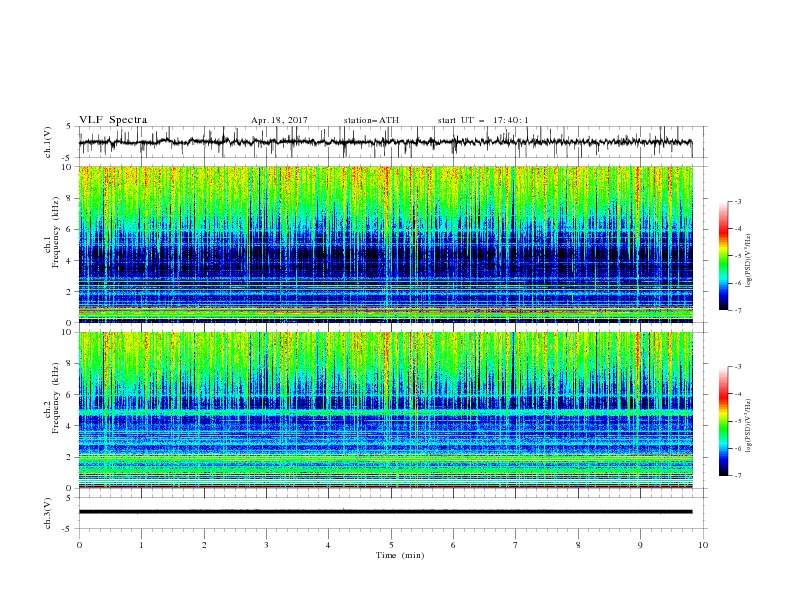Click time axis tick label '0'

click(x=79, y=545)
